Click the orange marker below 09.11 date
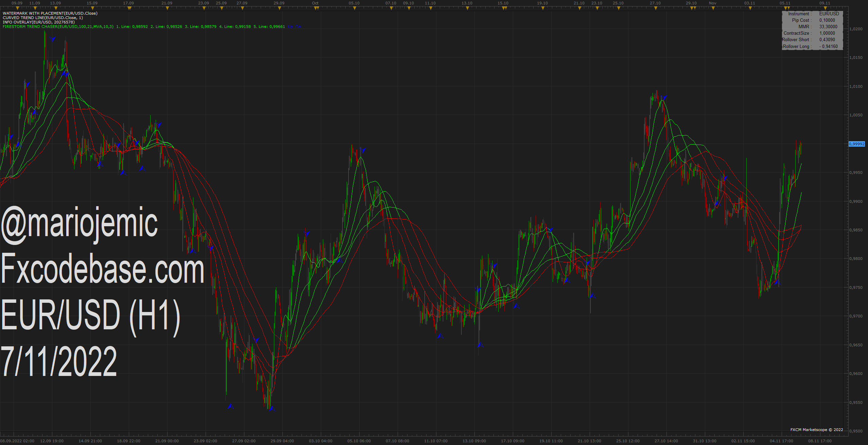Screen dimensions: 868x445 [x=825, y=8]
